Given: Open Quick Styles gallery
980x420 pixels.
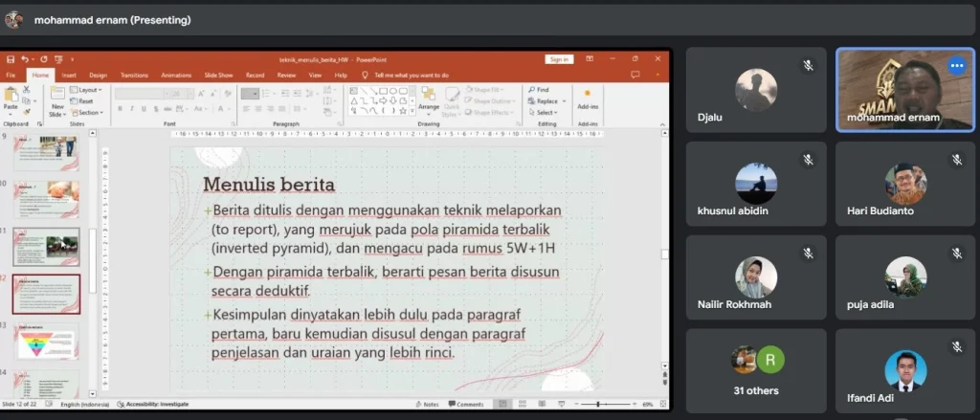Looking at the screenshot, I should pos(452,100).
